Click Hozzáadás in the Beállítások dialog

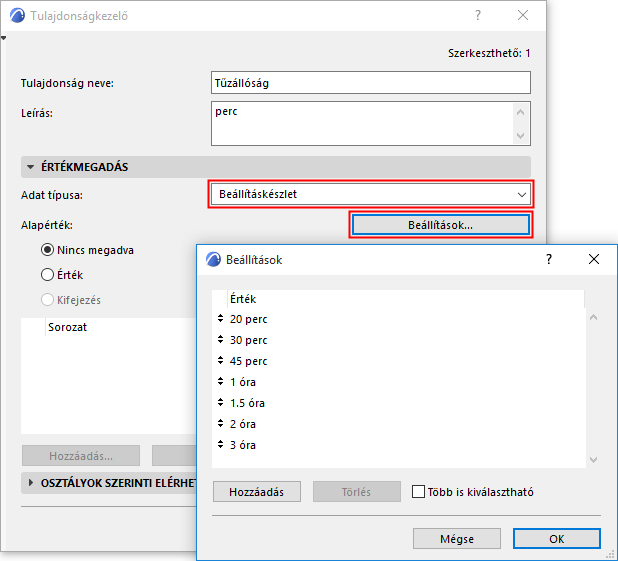pyautogui.click(x=257, y=492)
